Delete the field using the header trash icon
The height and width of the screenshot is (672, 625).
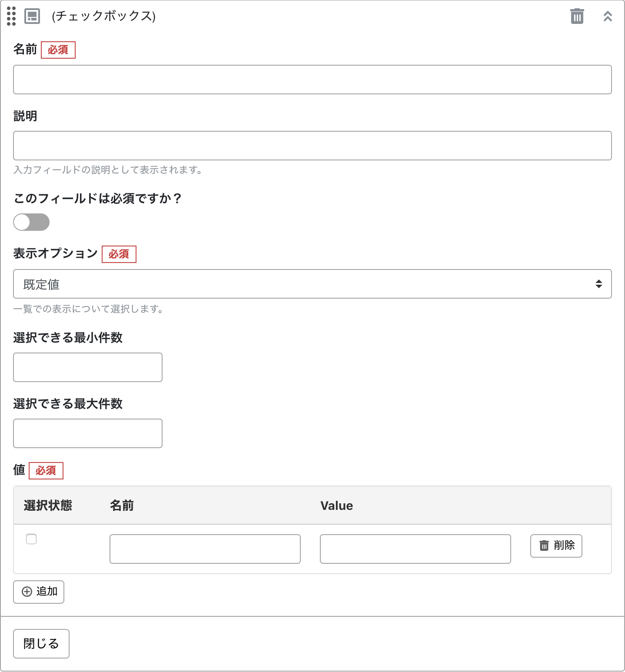point(577,17)
